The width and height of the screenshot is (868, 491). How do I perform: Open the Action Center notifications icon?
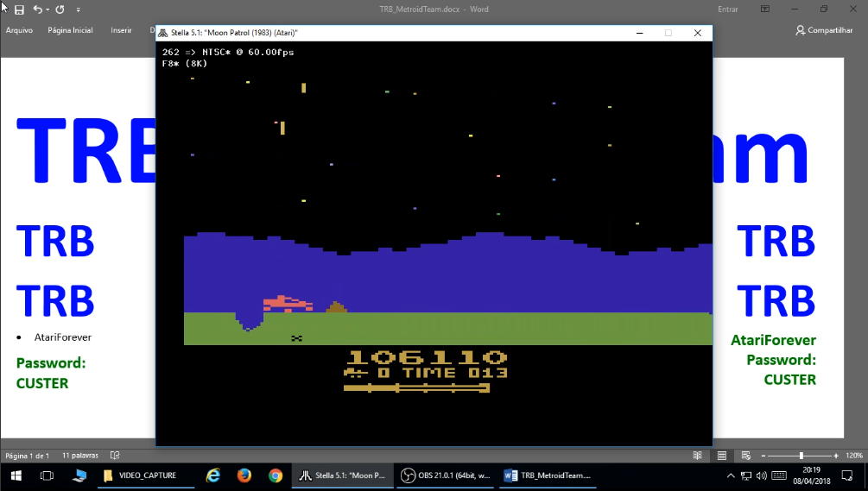pyautogui.click(x=847, y=475)
